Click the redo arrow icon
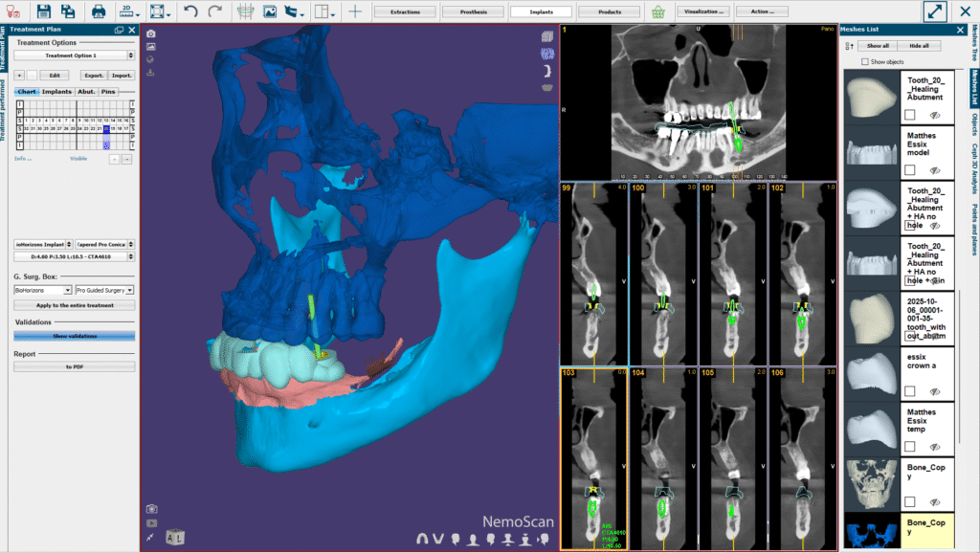 [x=214, y=11]
